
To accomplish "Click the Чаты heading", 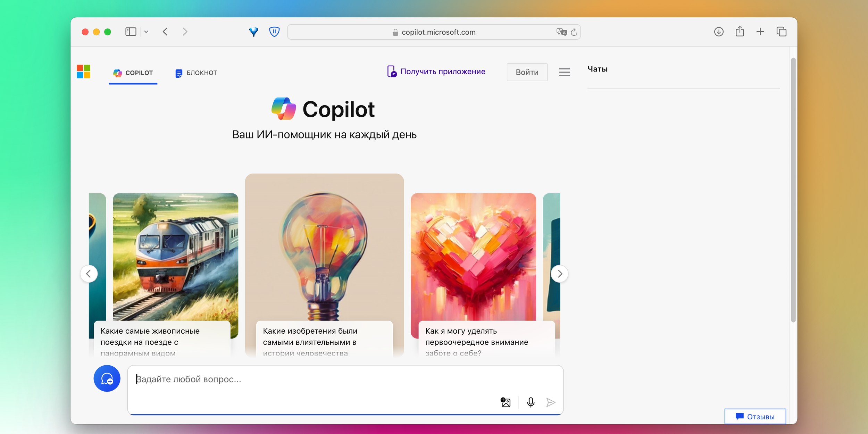I will click(597, 69).
